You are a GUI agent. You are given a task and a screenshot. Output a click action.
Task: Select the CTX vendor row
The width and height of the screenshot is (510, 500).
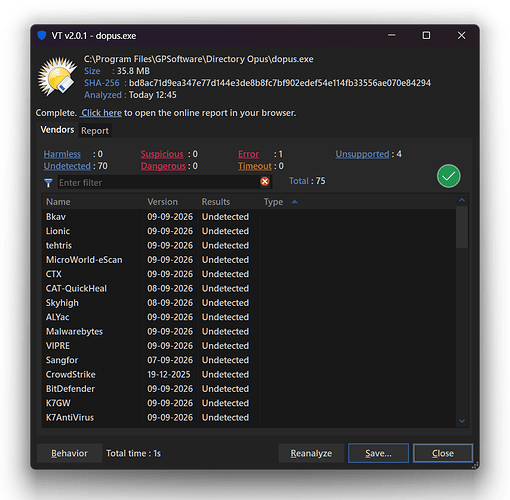pyautogui.click(x=249, y=274)
